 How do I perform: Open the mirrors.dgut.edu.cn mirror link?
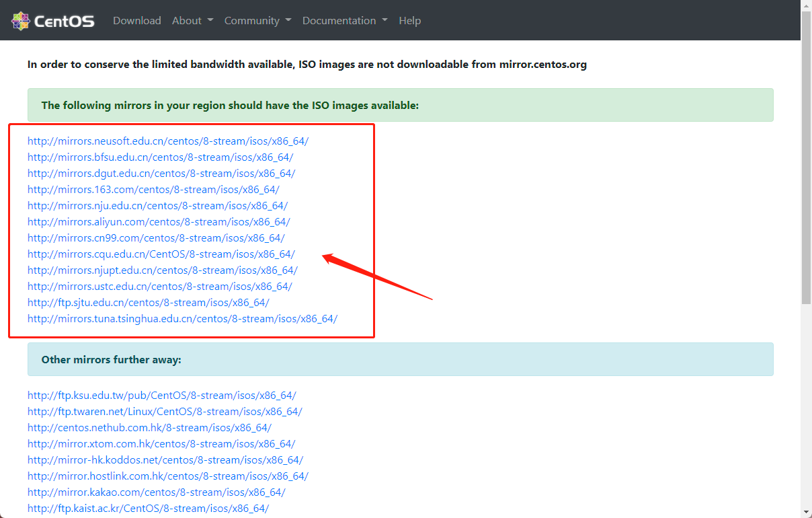pyautogui.click(x=161, y=174)
